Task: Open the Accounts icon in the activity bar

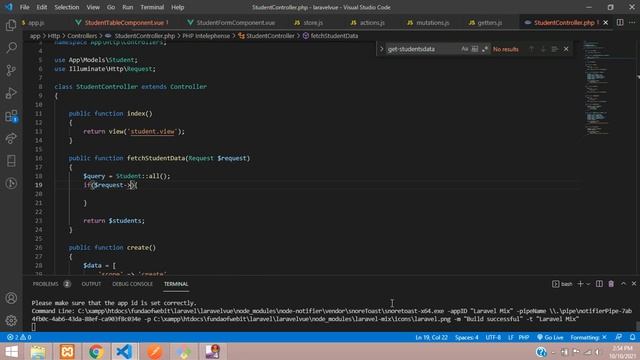Action: [11, 298]
